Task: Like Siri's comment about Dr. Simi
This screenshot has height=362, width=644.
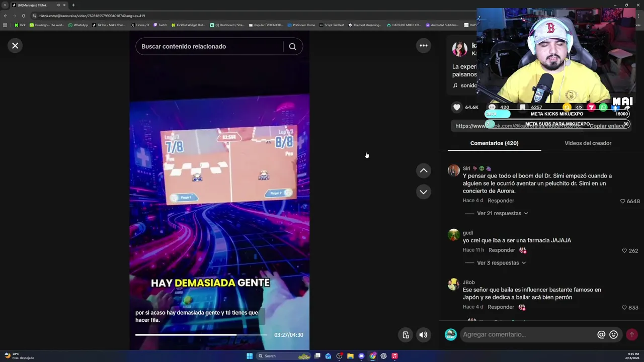Action: point(622,201)
